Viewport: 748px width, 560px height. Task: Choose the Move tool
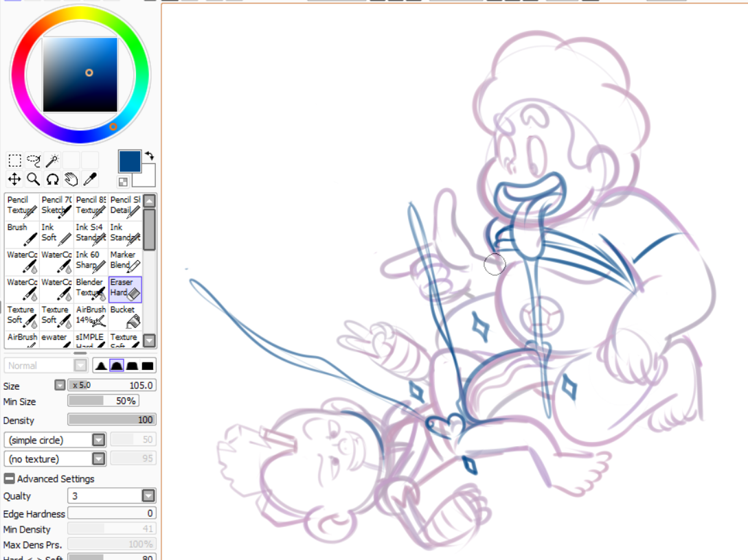(14, 180)
